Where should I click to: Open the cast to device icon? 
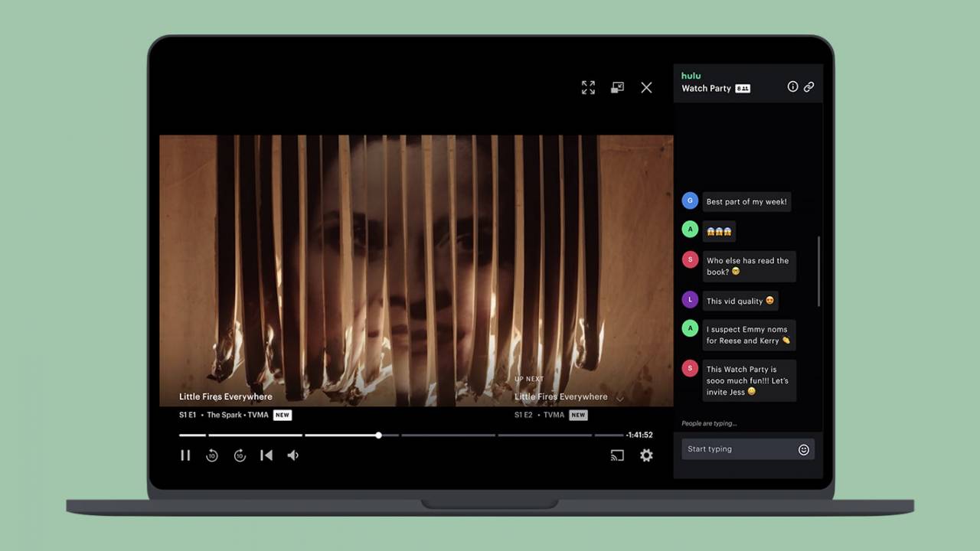617,455
